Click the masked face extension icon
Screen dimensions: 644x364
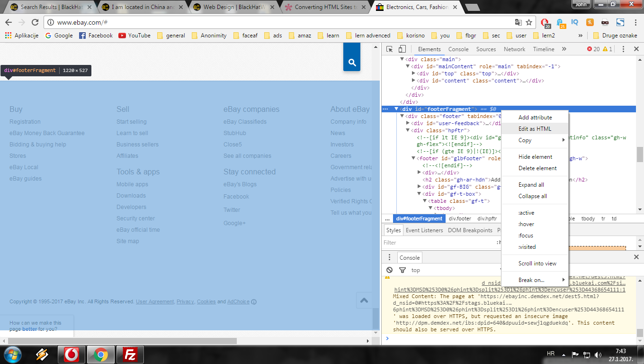(605, 22)
